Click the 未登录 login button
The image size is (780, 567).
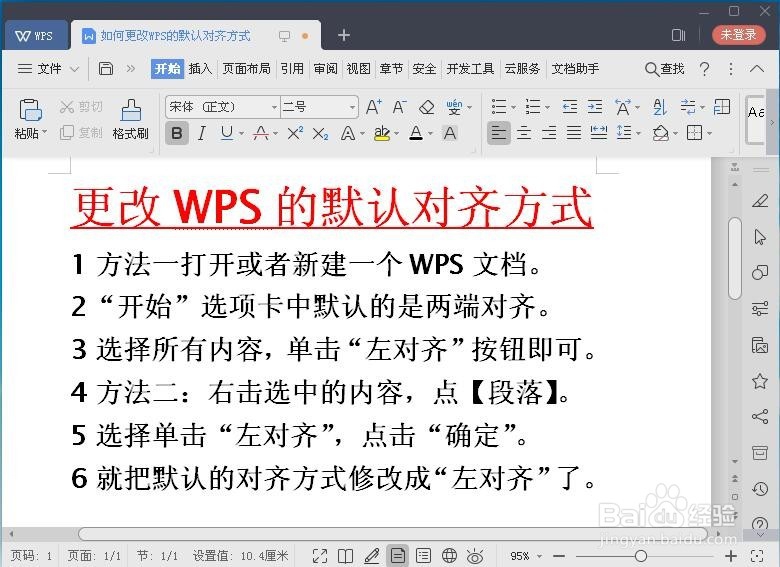[x=738, y=34]
